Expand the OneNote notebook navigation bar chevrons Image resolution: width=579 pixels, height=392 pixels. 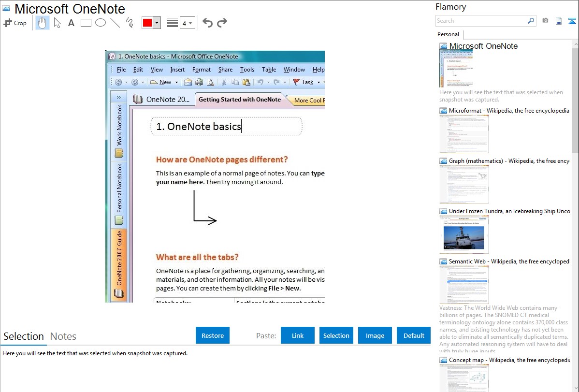click(118, 97)
